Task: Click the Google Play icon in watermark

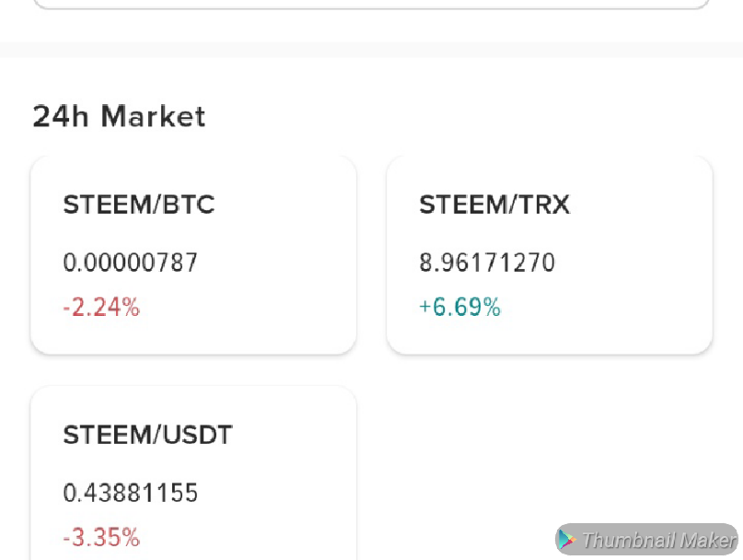Action: (566, 540)
